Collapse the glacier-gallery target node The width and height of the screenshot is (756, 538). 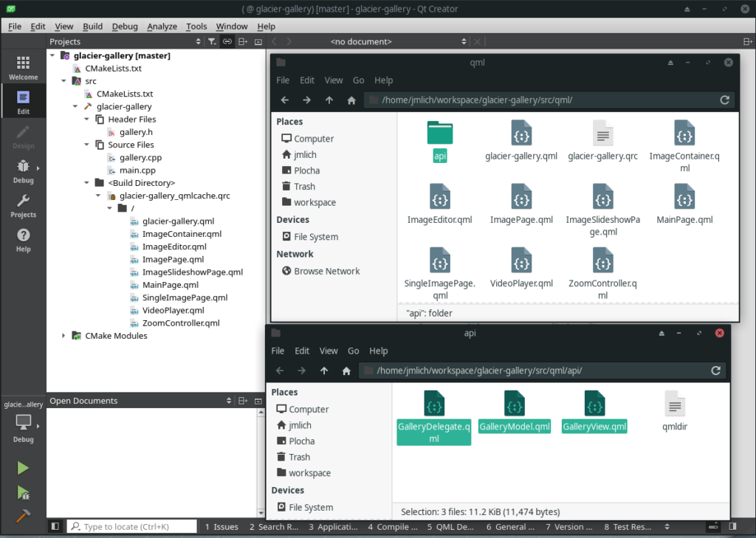pyautogui.click(x=75, y=106)
